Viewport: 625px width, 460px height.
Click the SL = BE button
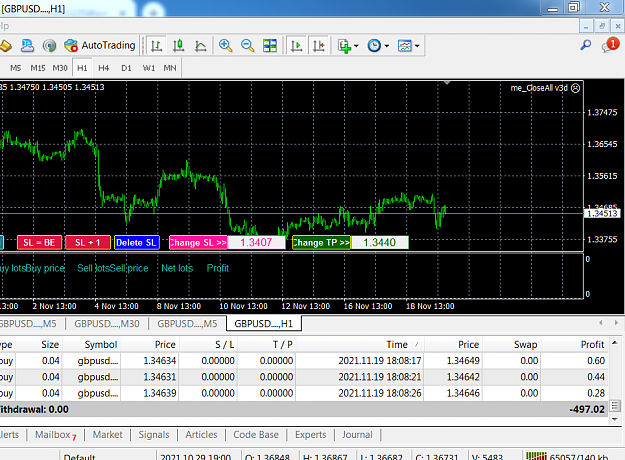click(39, 242)
